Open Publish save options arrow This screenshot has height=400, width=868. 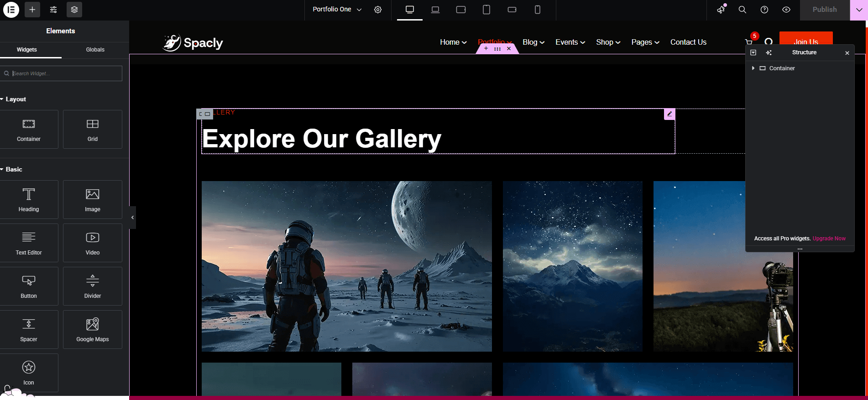click(859, 10)
